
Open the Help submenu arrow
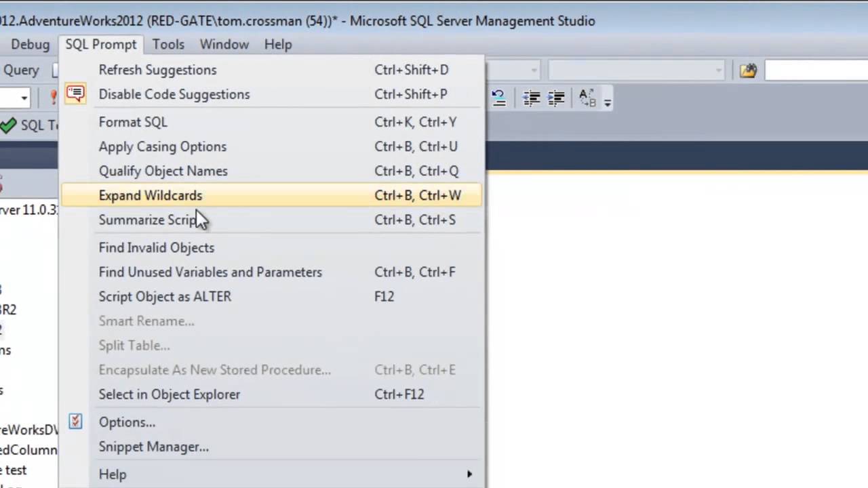469,474
